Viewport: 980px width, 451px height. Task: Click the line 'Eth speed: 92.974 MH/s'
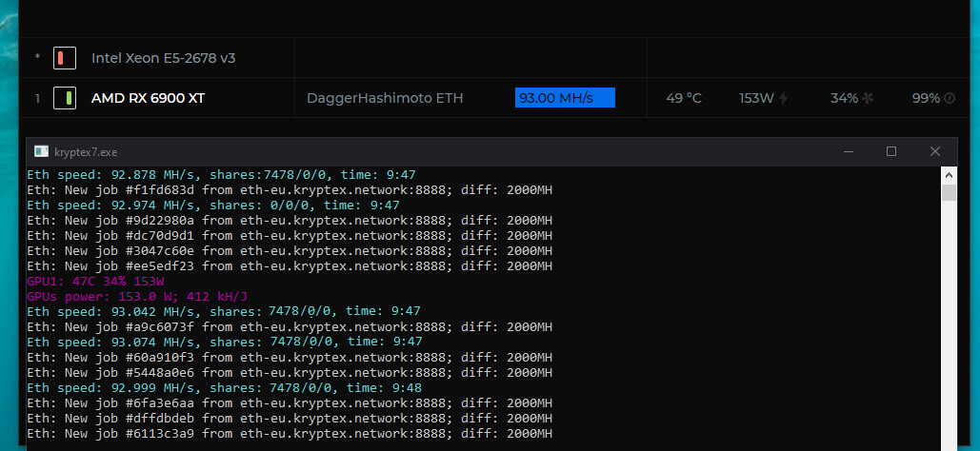pyautogui.click(x=213, y=205)
